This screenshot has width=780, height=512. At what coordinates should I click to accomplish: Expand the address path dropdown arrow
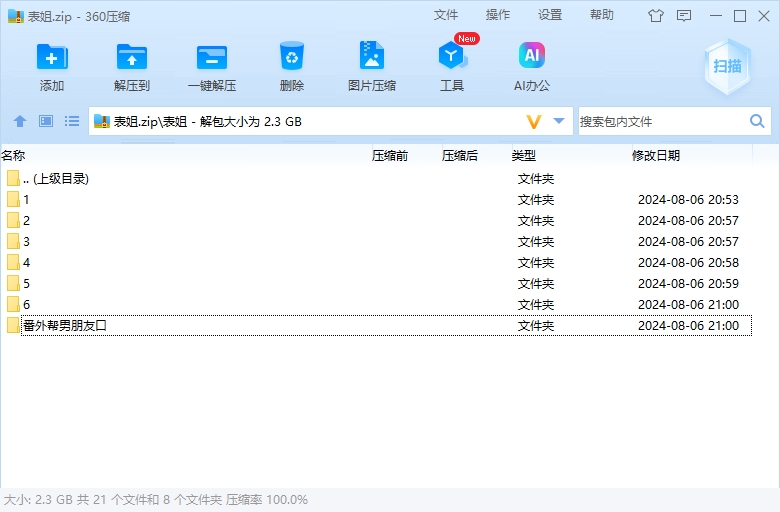559,121
